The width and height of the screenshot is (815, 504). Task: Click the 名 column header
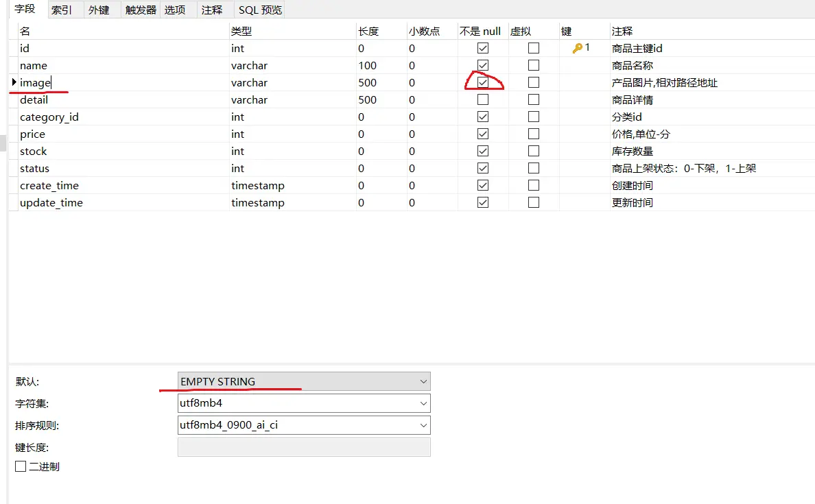[123, 31]
